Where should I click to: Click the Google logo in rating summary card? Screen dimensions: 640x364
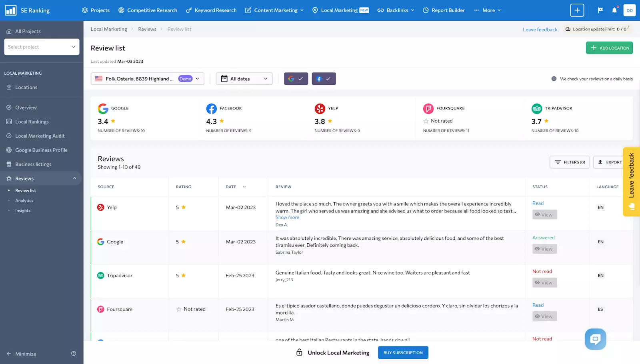(x=103, y=109)
